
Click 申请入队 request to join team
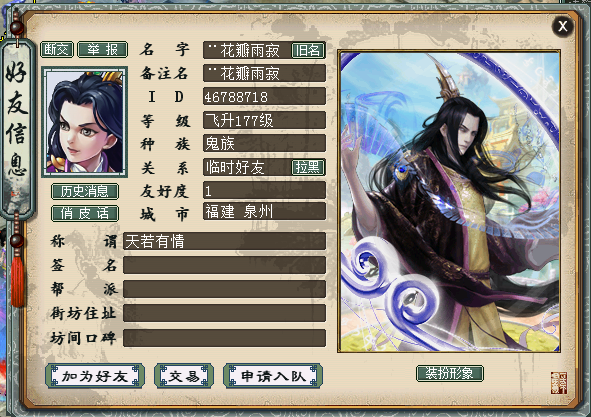click(273, 376)
